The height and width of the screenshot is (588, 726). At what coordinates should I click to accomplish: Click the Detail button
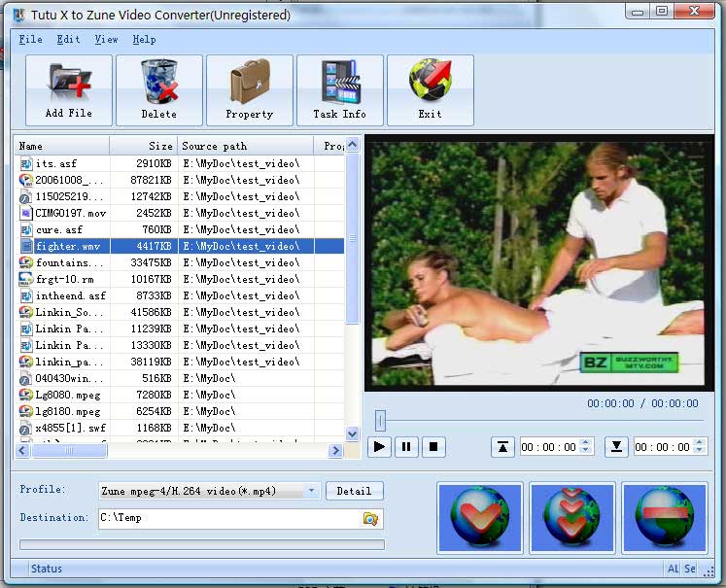tap(354, 491)
